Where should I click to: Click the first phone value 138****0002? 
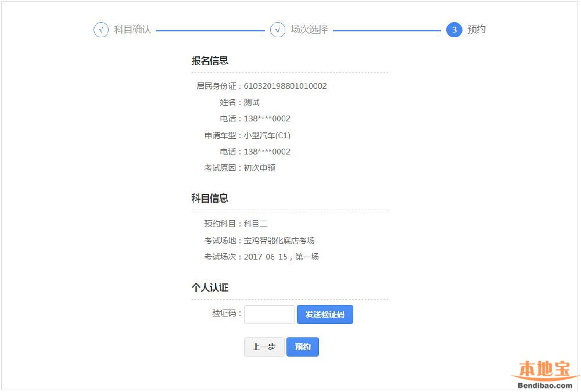267,118
